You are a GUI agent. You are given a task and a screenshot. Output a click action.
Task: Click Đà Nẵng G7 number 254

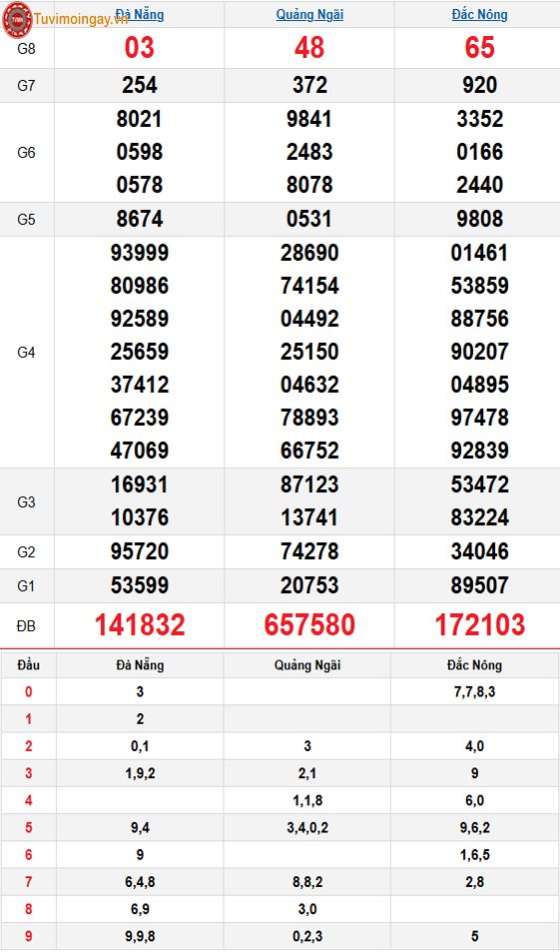tap(140, 85)
